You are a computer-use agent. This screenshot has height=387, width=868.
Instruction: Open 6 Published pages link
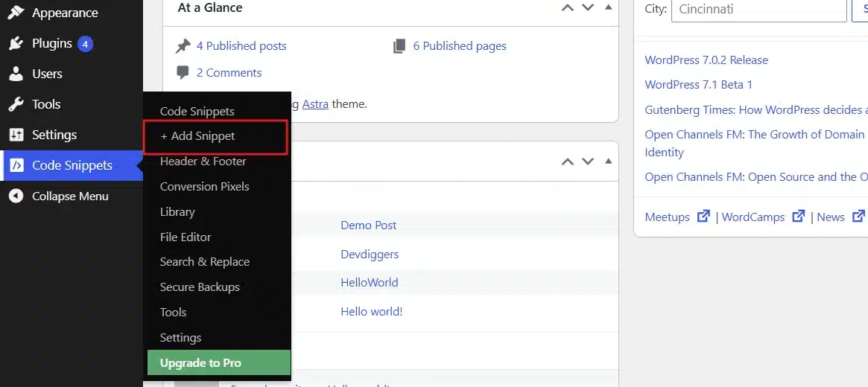point(460,46)
